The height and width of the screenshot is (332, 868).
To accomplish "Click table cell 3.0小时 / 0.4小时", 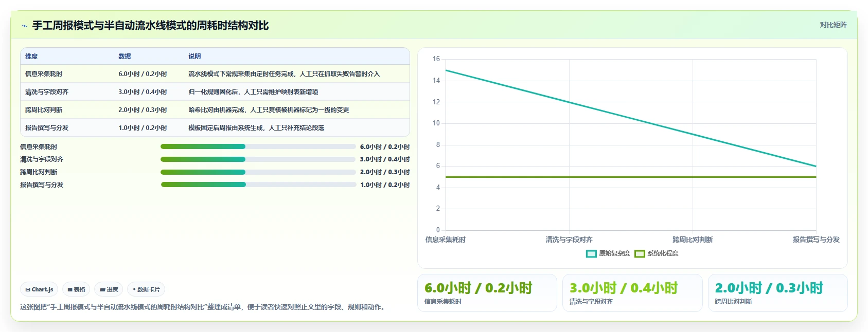I will point(143,92).
